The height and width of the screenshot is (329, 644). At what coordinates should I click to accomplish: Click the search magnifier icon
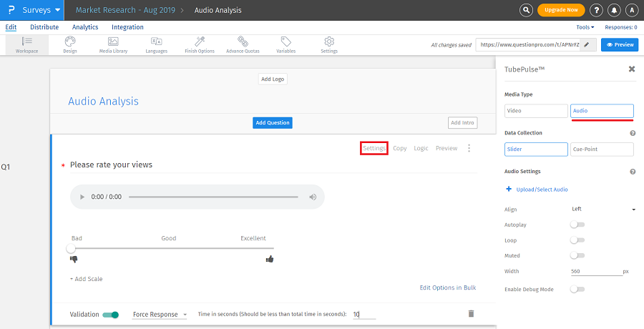coord(527,10)
